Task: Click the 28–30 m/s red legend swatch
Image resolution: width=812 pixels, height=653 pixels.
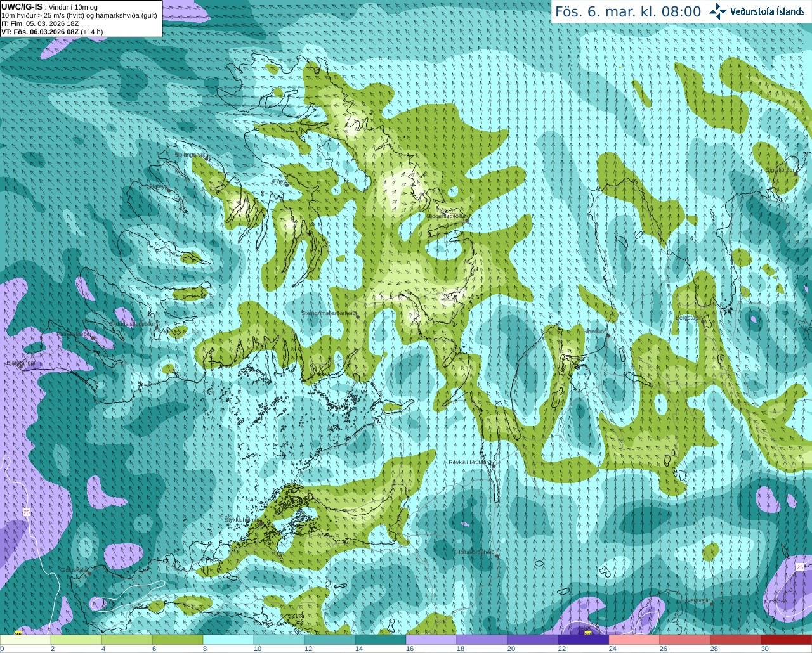Action: click(736, 640)
